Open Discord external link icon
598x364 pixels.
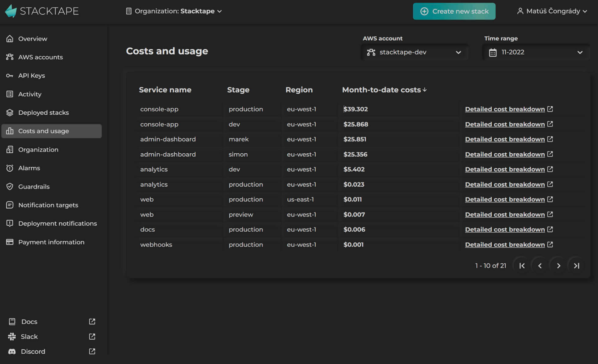92,352
